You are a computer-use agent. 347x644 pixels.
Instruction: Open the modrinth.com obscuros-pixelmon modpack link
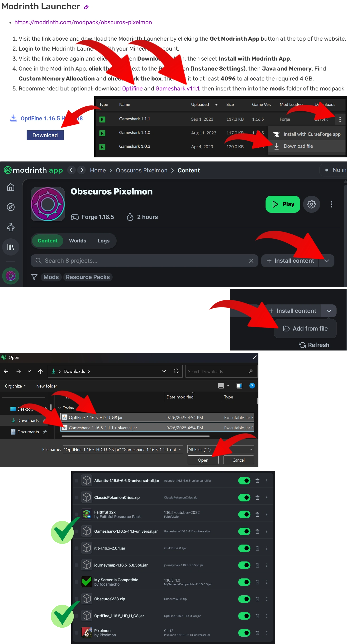pos(83,22)
